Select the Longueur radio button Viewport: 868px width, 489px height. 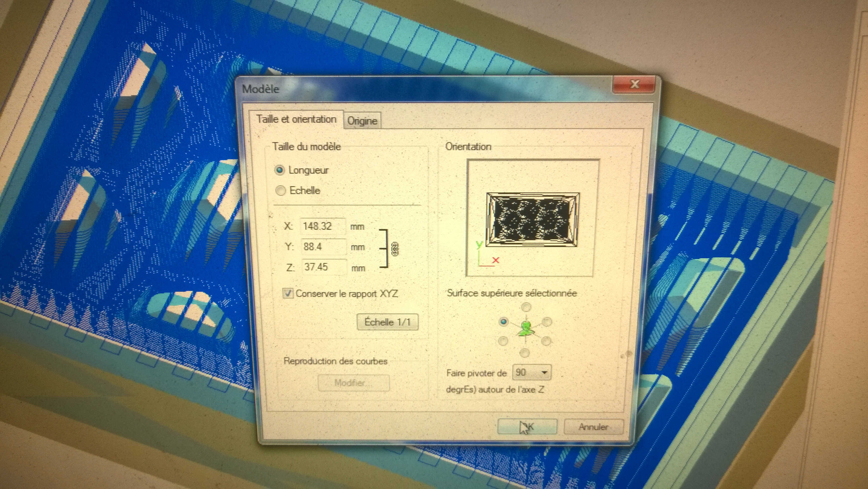click(279, 170)
